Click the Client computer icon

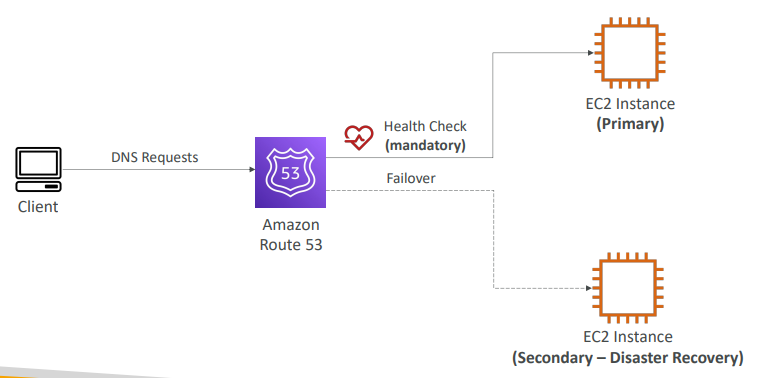[38, 169]
